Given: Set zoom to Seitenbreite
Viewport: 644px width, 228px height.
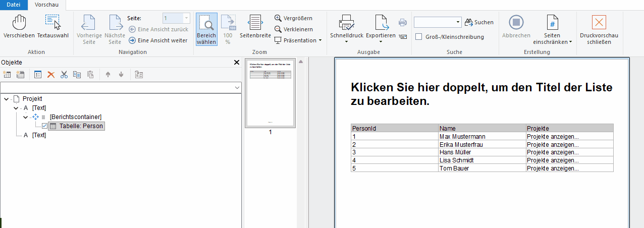Looking at the screenshot, I should [255, 23].
